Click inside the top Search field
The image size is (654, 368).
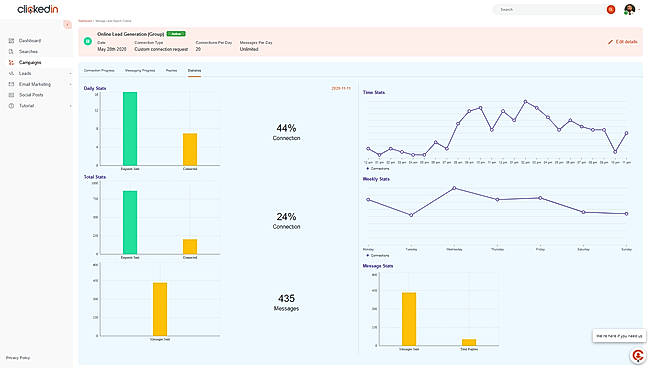(x=549, y=9)
